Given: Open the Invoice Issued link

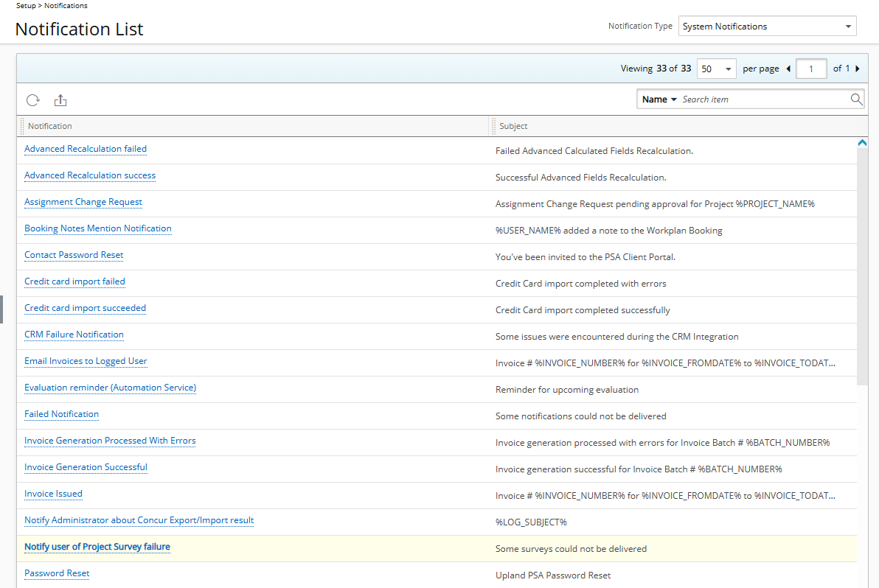Looking at the screenshot, I should [53, 494].
